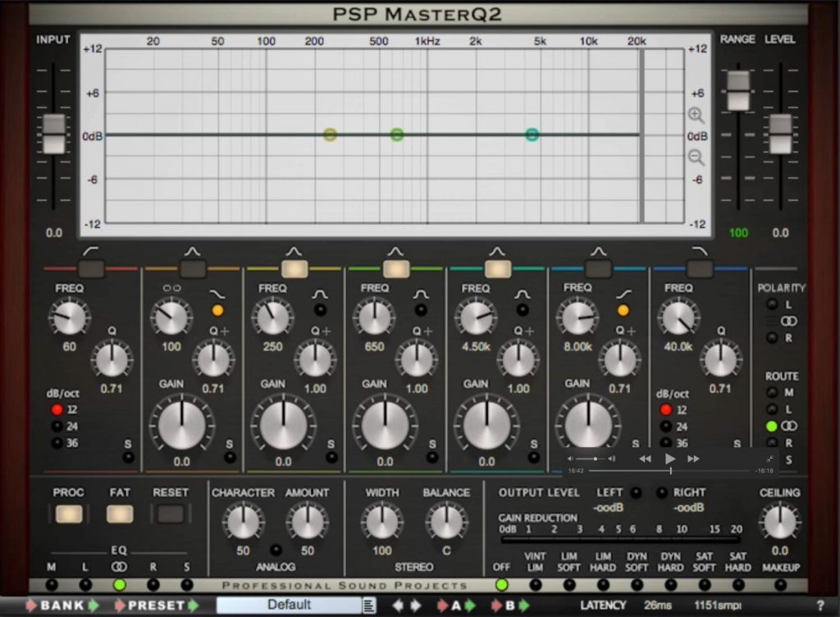Toggle the FAT mode button

[x=120, y=514]
